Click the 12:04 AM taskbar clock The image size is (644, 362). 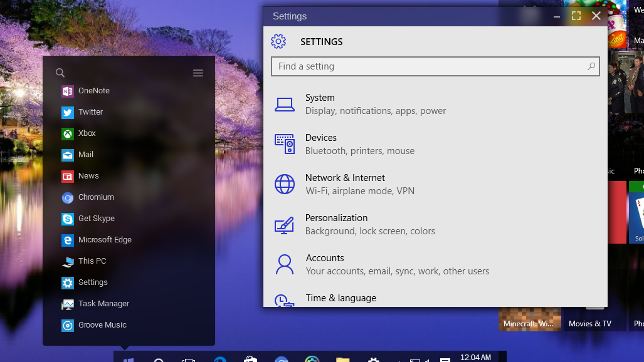pyautogui.click(x=475, y=358)
